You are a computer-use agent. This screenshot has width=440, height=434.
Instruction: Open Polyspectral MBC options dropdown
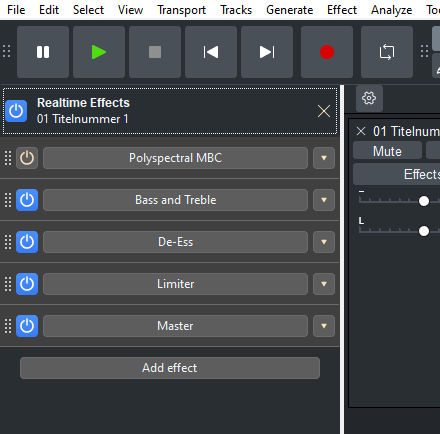point(324,158)
